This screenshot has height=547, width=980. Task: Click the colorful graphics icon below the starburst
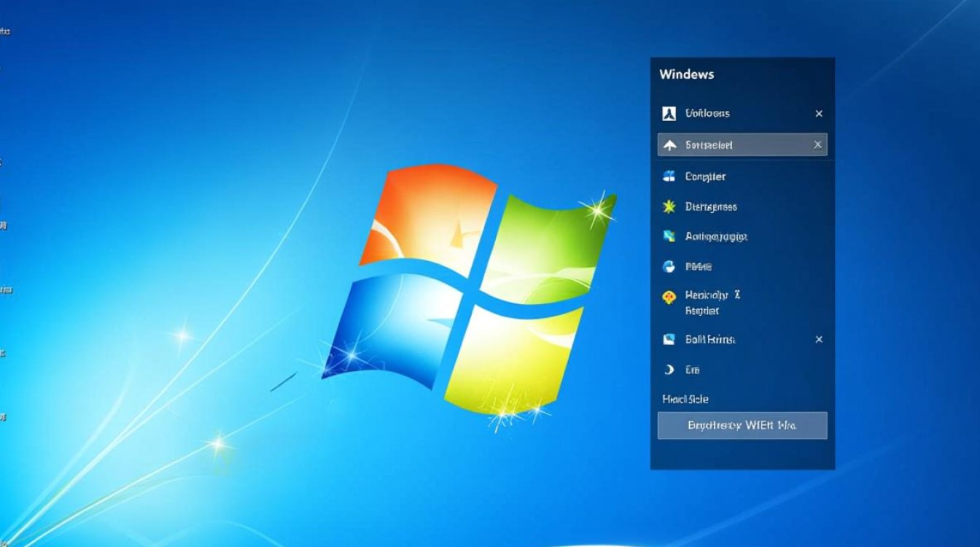click(x=669, y=236)
